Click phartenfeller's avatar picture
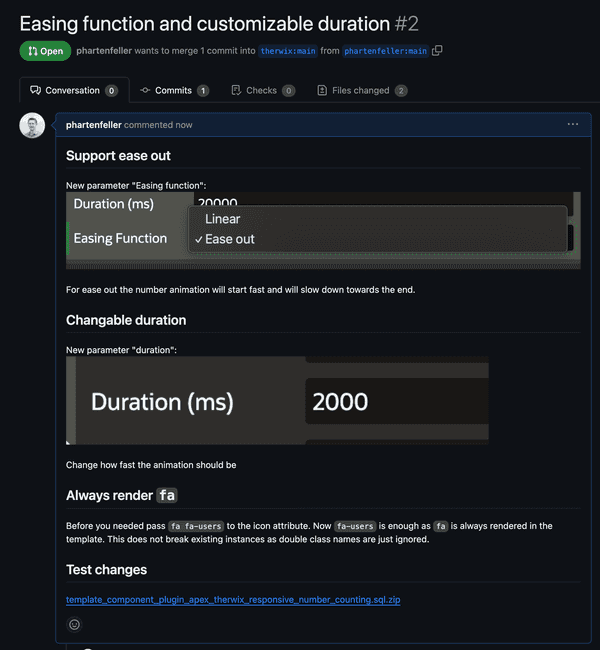600x650 pixels. 32,125
